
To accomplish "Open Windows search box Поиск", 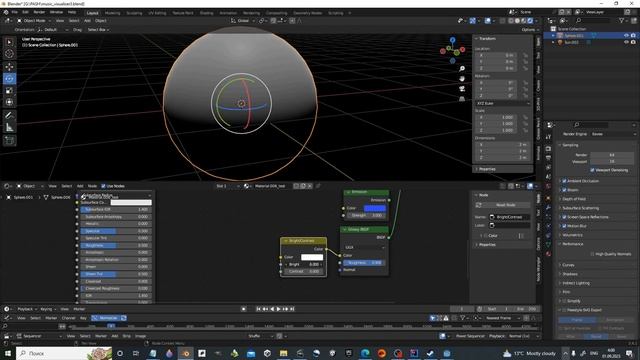I will [x=64, y=353].
